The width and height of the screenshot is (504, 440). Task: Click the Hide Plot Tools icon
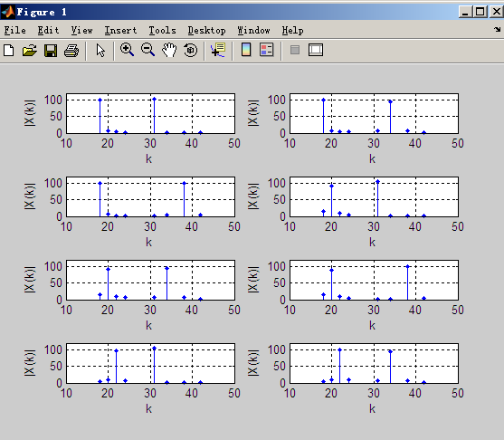point(295,50)
